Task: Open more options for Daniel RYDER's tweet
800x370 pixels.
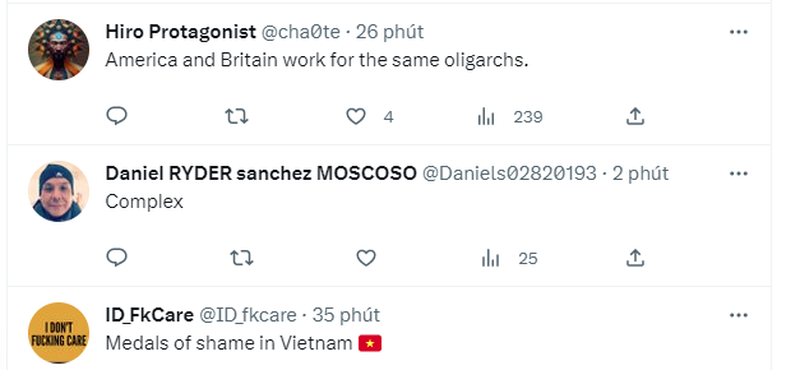Action: 738,174
